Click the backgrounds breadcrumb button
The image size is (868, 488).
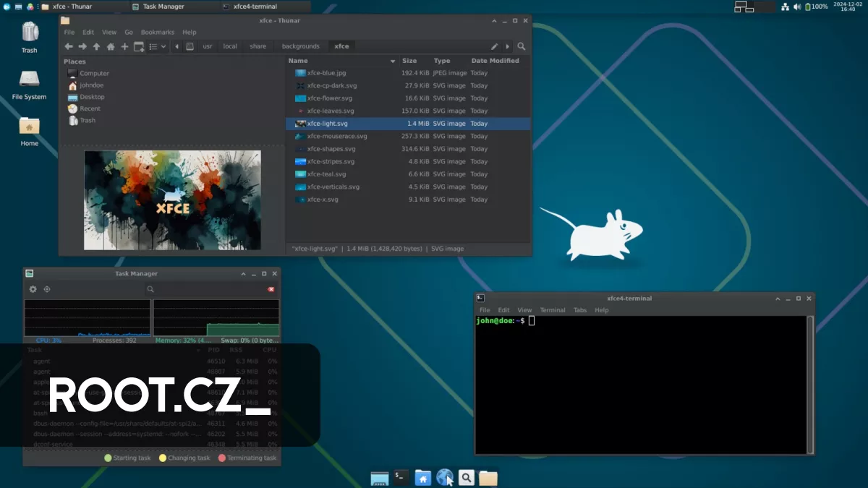pyautogui.click(x=301, y=46)
